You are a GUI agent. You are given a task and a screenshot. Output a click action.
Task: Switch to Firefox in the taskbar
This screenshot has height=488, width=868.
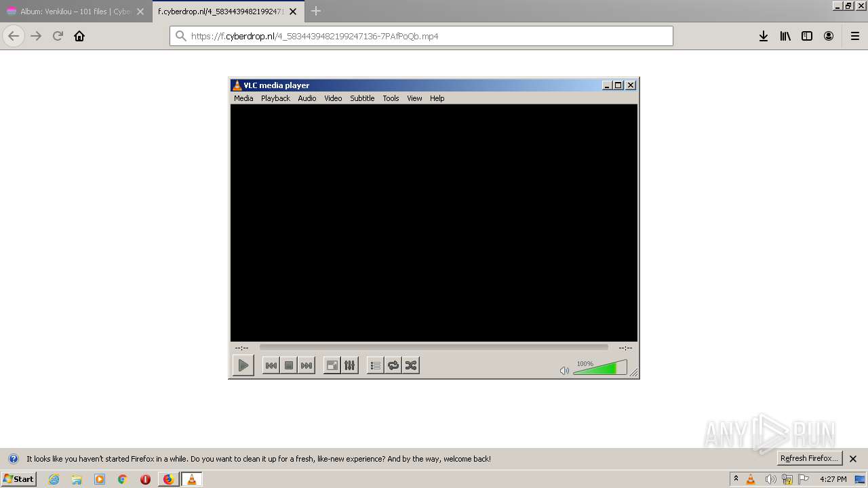(x=168, y=479)
